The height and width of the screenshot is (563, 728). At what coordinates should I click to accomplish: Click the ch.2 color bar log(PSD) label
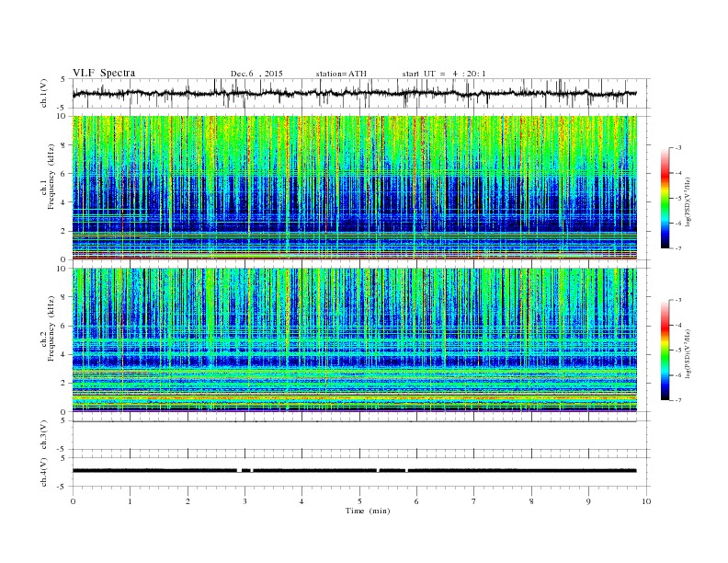688,354
